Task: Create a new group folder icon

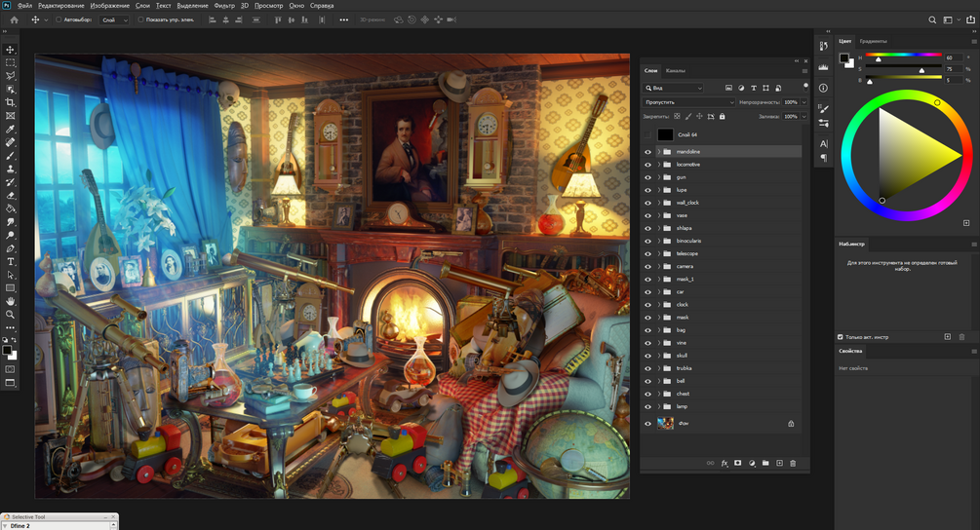Action: coord(765,463)
